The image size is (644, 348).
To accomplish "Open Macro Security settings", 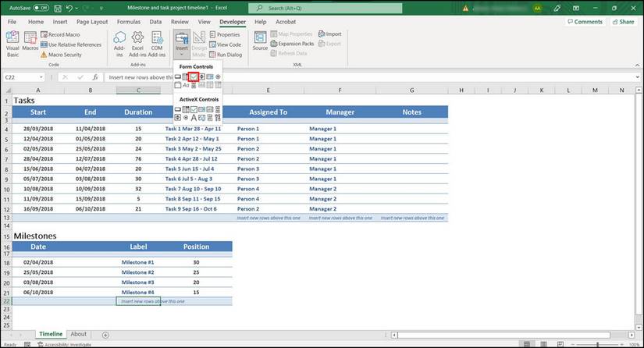I will click(61, 55).
